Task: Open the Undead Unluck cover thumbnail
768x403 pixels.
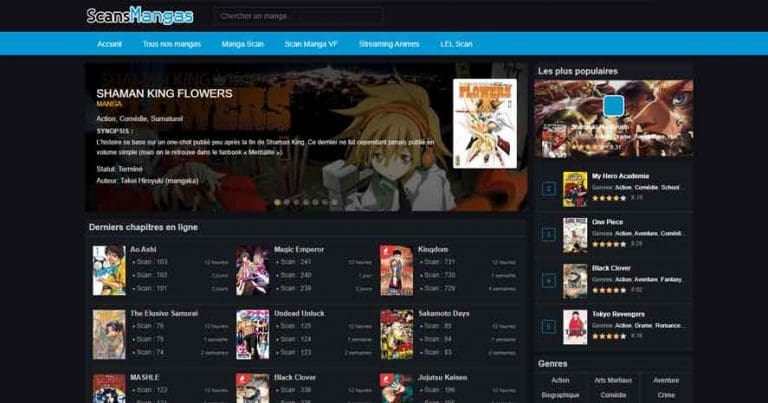Action: coord(253,334)
